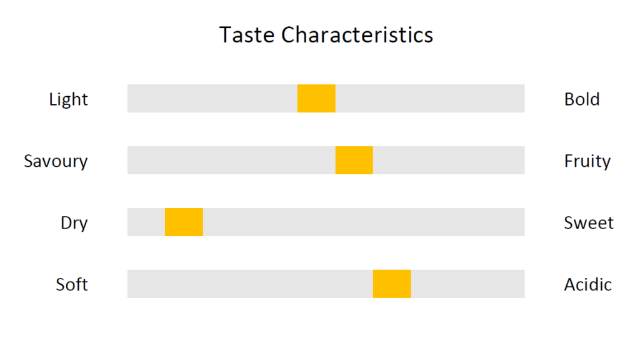Click grey track right of Light-Bold marker
This screenshot has height=364, width=640.
[x=430, y=98]
